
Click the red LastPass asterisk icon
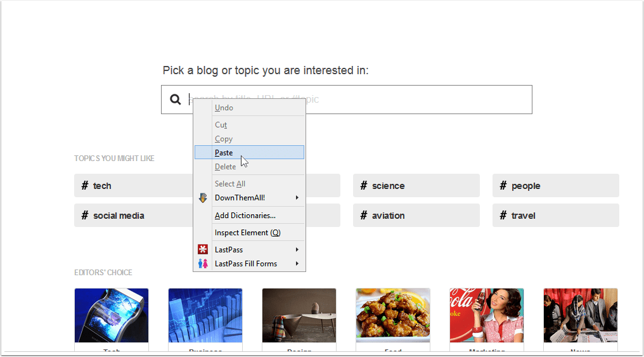(203, 250)
